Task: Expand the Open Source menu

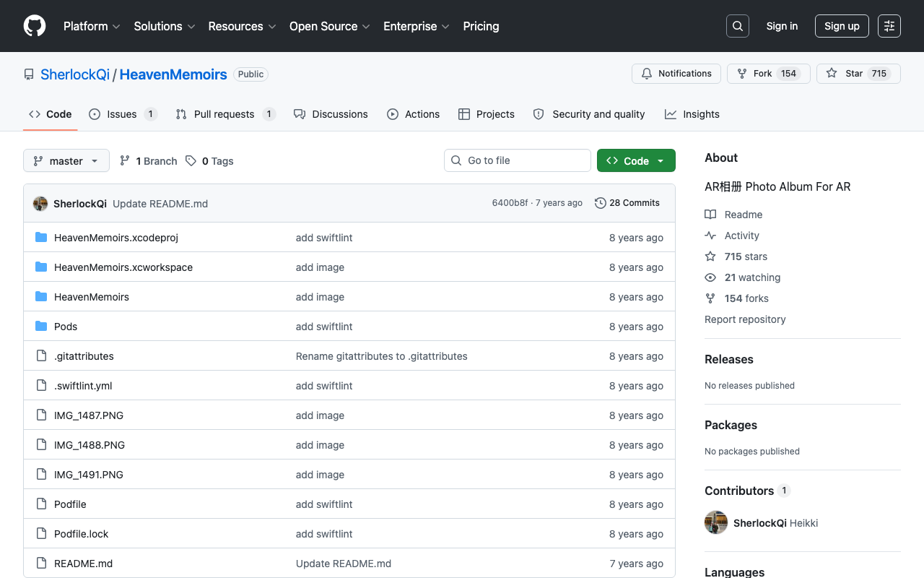Action: pyautogui.click(x=330, y=26)
